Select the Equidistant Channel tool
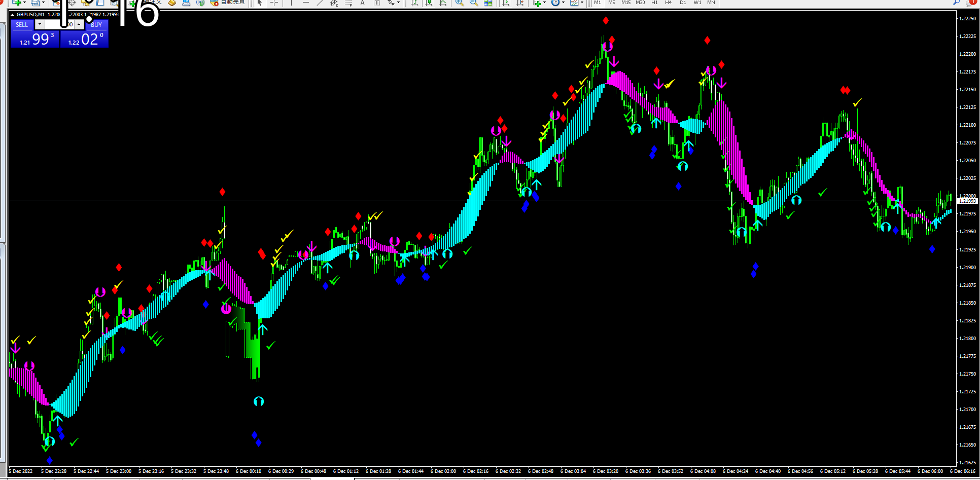The height and width of the screenshot is (480, 980). tap(334, 3)
